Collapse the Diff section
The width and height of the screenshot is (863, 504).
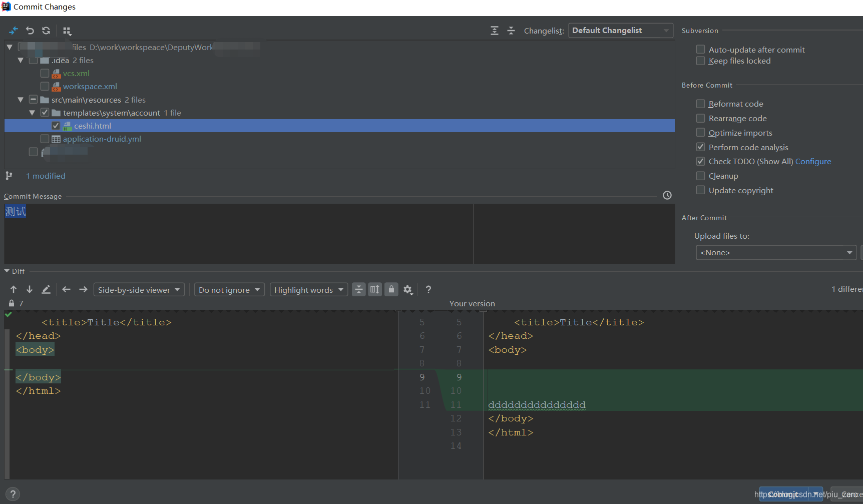coord(7,271)
